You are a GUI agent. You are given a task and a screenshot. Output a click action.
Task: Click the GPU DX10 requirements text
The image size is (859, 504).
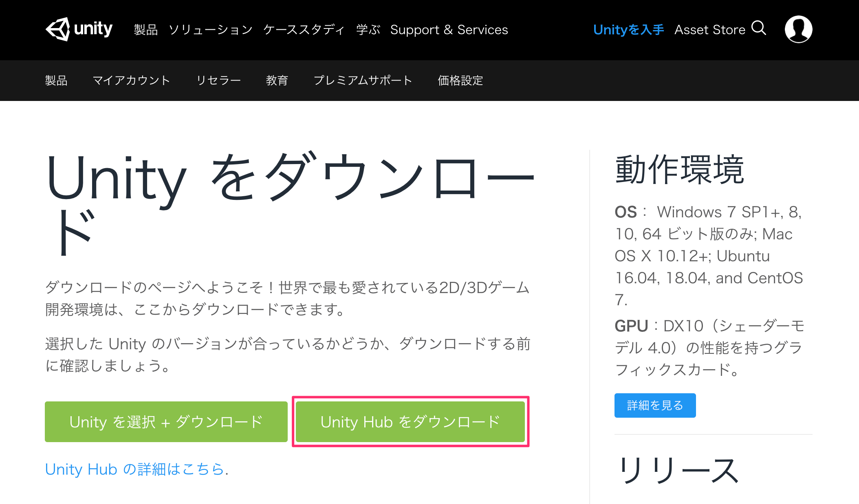(709, 348)
